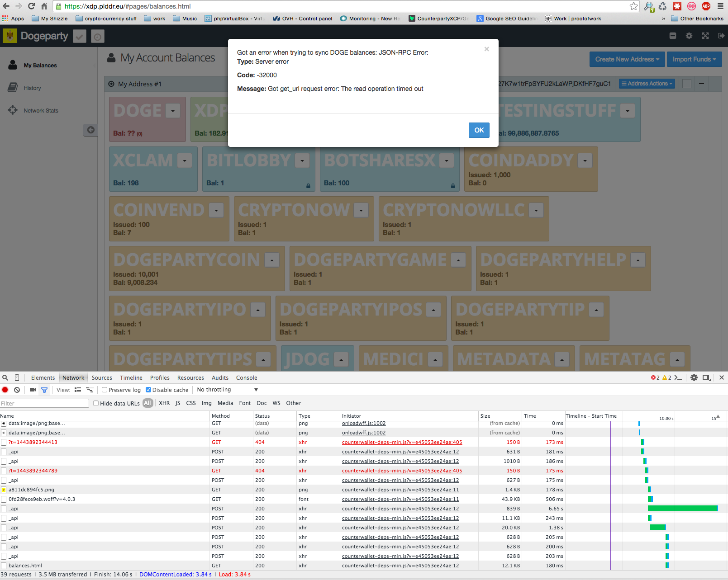Open the Chrome main menu
This screenshot has height=580, width=728.
click(x=720, y=6)
